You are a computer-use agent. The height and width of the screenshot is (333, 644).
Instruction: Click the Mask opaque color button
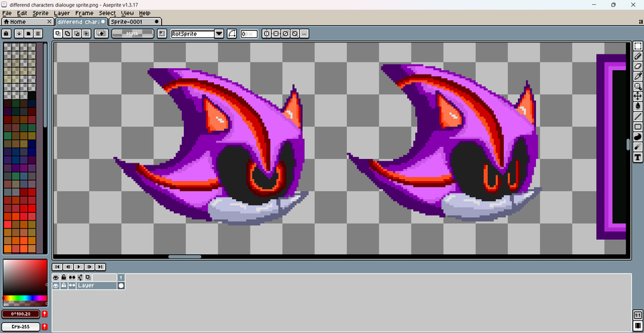[132, 34]
